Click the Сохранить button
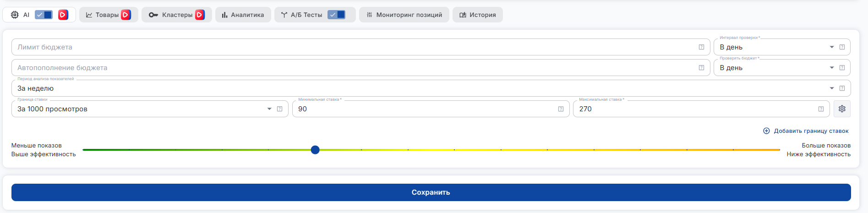 tap(431, 192)
